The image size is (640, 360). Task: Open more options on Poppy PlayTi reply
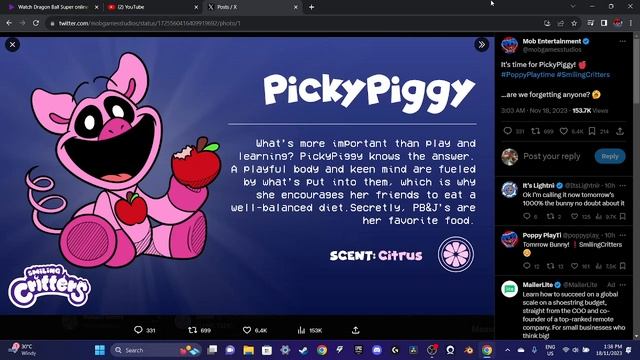click(x=622, y=235)
